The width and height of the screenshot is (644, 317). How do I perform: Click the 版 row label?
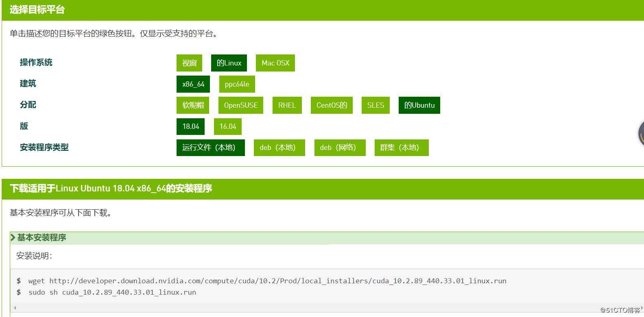click(24, 126)
